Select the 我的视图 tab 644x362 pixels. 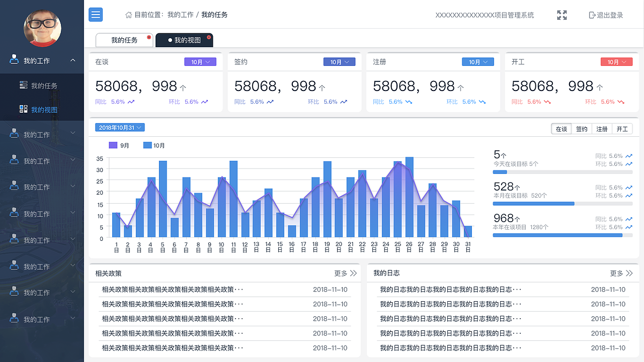[184, 40]
